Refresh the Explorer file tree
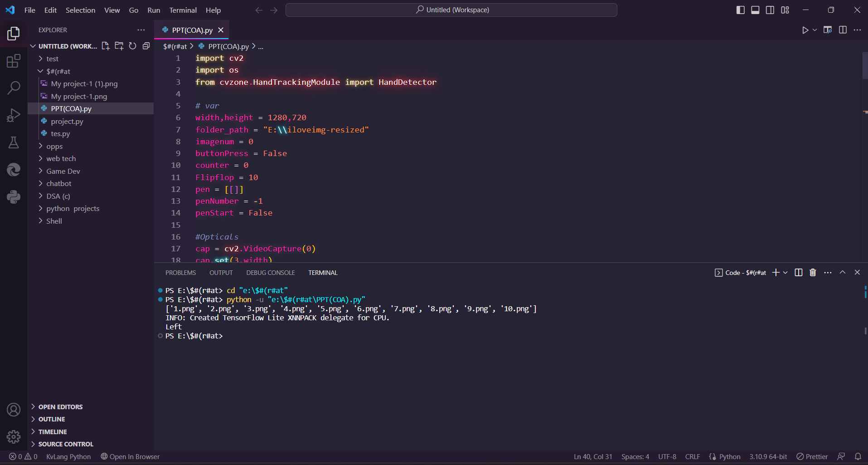The width and height of the screenshot is (868, 465). [132, 46]
